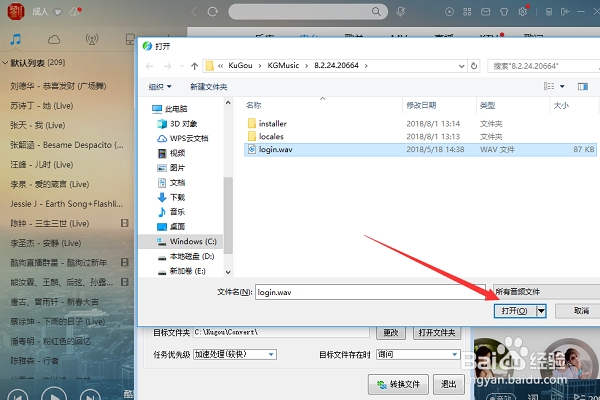Viewport: 600px width, 400px height.
Task: Click the search magnifier in KuGou search box
Action: point(376,11)
